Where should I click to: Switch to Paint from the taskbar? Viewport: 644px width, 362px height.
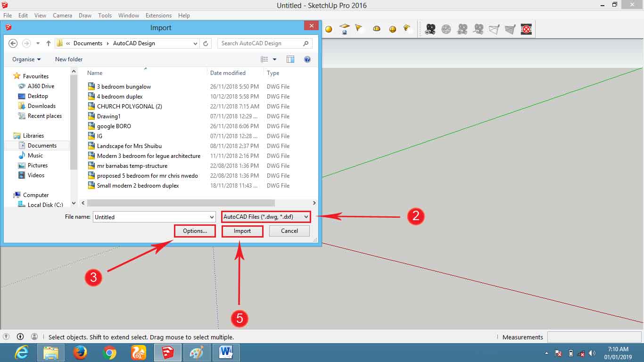[197, 353]
